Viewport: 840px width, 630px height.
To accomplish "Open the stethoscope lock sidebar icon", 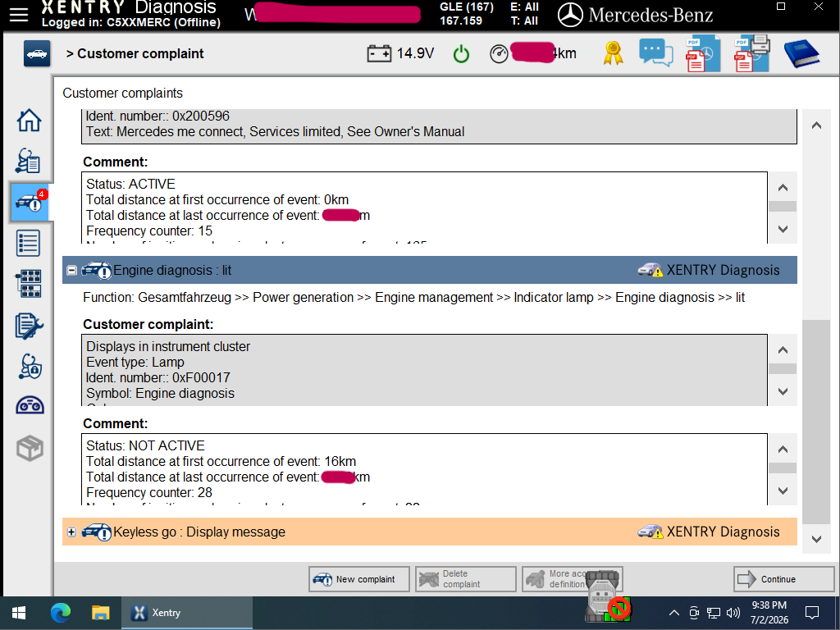I will 30,367.
